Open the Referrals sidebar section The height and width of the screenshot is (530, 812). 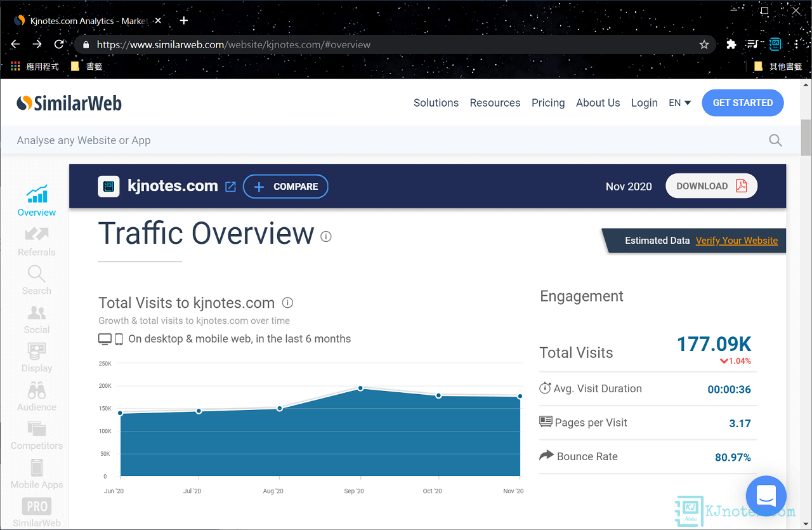click(37, 241)
